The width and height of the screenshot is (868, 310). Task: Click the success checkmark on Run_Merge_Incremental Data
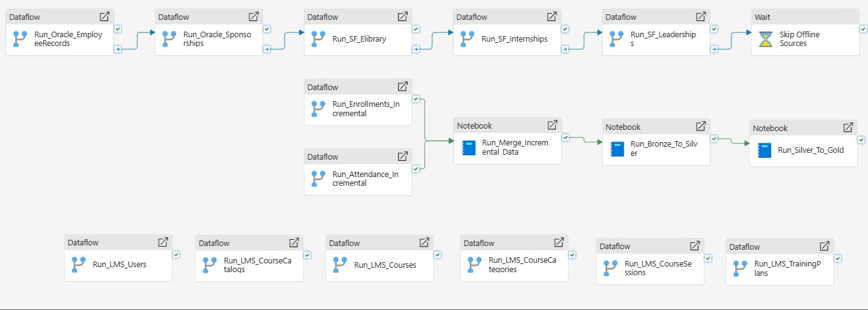pyautogui.click(x=565, y=137)
